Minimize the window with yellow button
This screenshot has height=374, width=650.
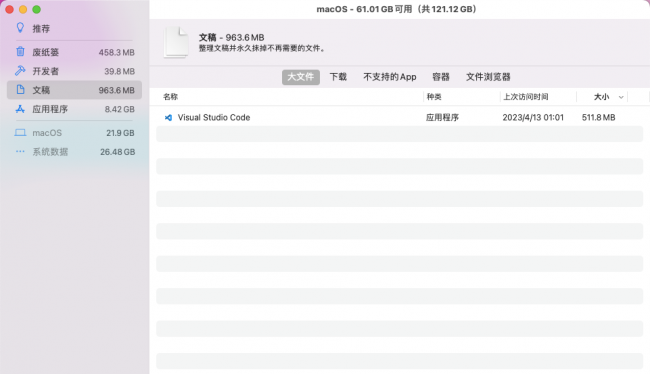click(23, 9)
